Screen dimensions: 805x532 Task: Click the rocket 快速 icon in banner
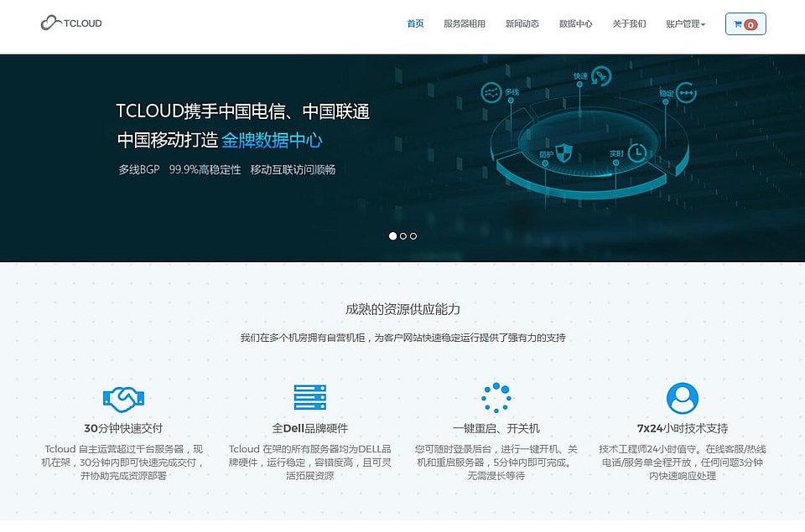(x=600, y=77)
